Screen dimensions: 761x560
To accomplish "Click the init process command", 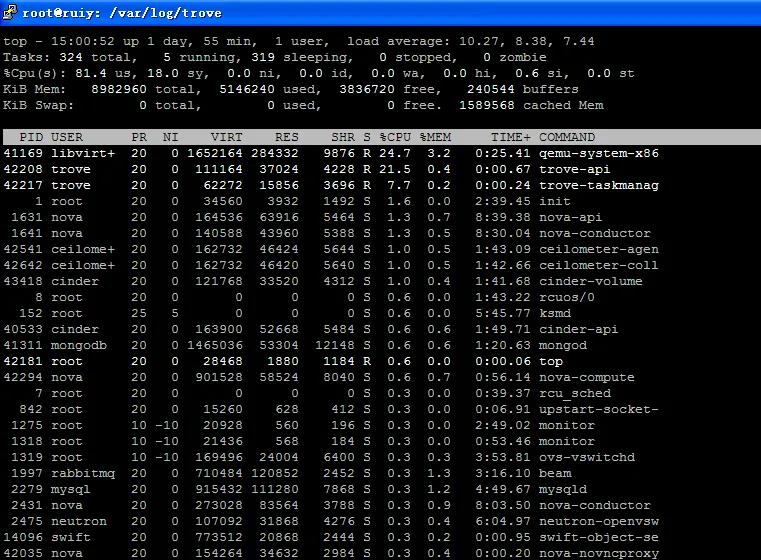I will 555,201.
